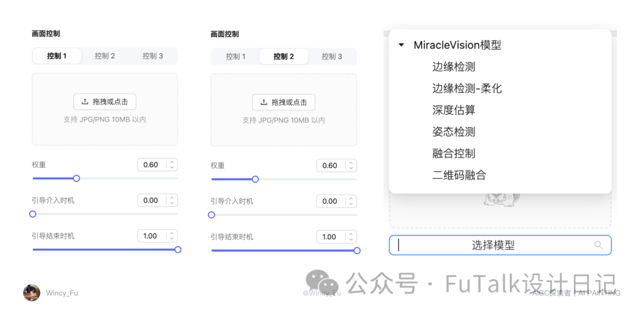Click the upload icon in the middle panel's upload button

pos(264,102)
